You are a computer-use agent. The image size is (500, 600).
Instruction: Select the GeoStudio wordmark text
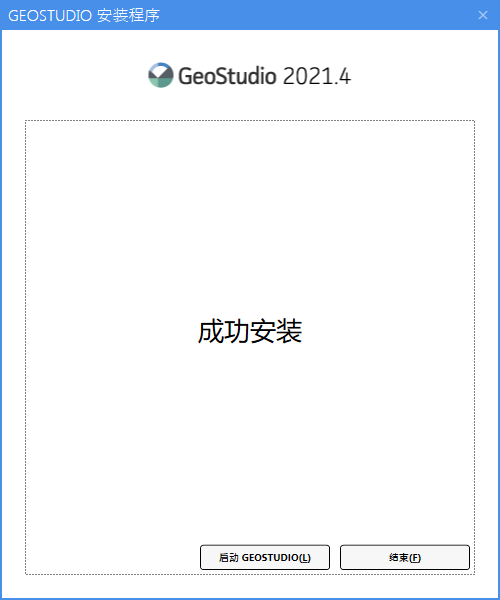tap(227, 75)
